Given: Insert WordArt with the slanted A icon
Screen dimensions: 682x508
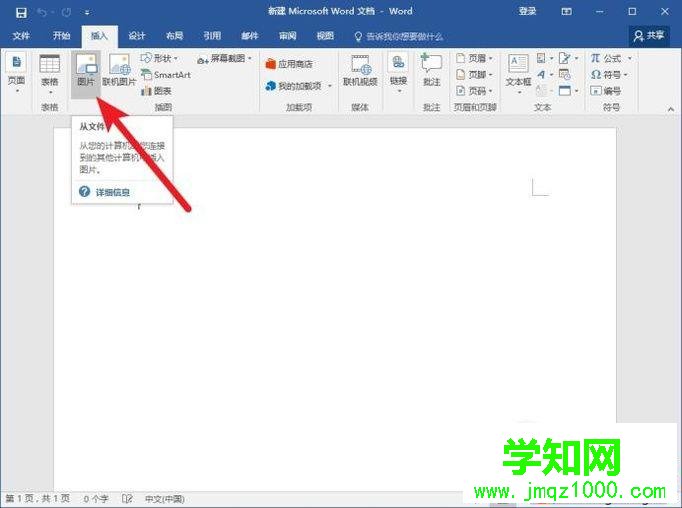Looking at the screenshot, I should click(x=545, y=74).
